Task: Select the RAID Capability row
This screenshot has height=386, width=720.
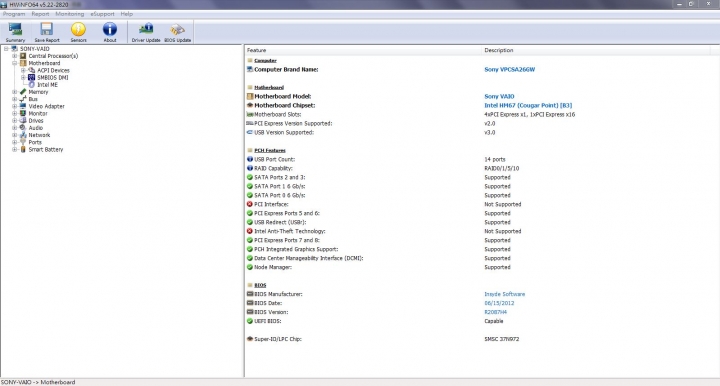Action: coord(482,168)
